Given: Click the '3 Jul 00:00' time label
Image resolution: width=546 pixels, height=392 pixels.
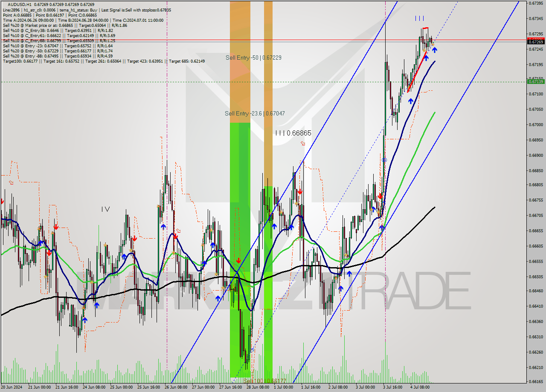Looking at the screenshot, I should (366, 387).
